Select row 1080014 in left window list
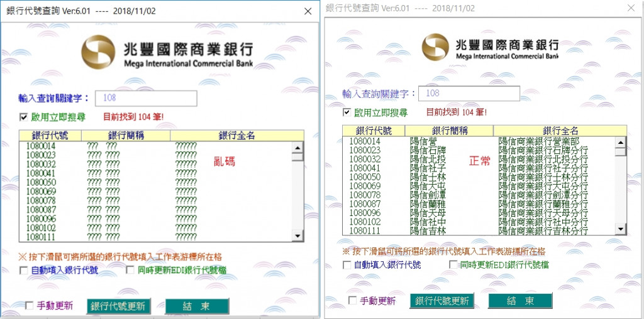644x319 pixels. pos(156,146)
